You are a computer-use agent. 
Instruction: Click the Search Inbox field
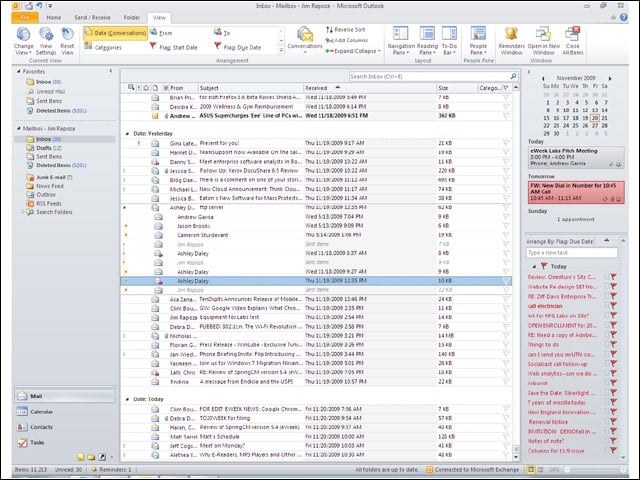click(429, 76)
